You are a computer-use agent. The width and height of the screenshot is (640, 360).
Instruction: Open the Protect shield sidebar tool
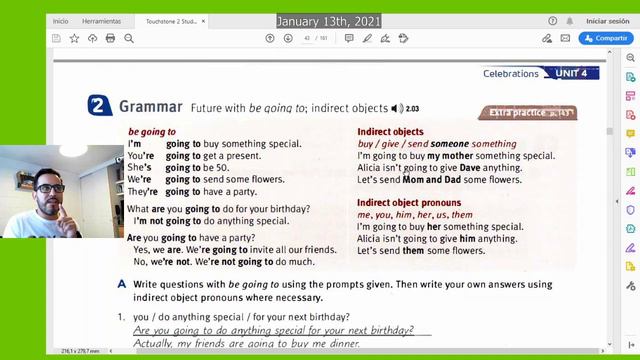pyautogui.click(x=631, y=210)
